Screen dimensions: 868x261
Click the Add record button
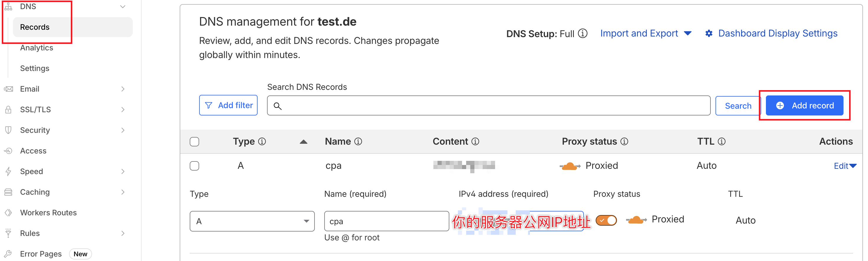(x=804, y=106)
